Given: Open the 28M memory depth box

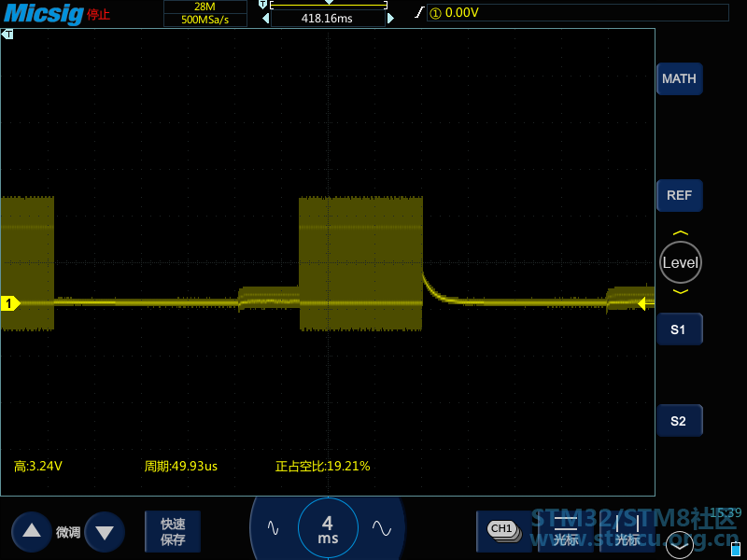Looking at the screenshot, I should tap(205, 7).
